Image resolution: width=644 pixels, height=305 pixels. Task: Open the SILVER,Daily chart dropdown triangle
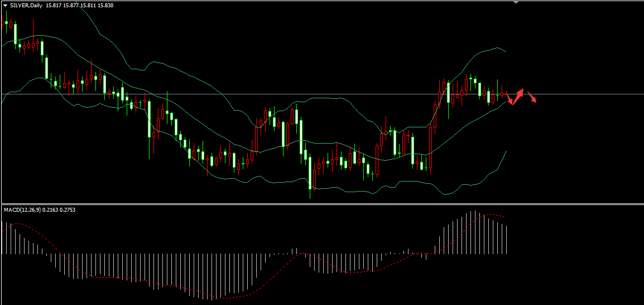(x=5, y=5)
